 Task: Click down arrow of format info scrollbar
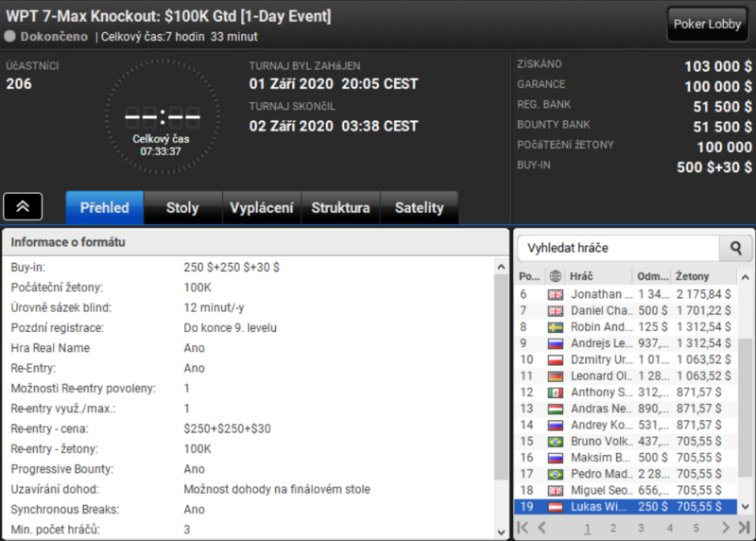click(x=502, y=532)
